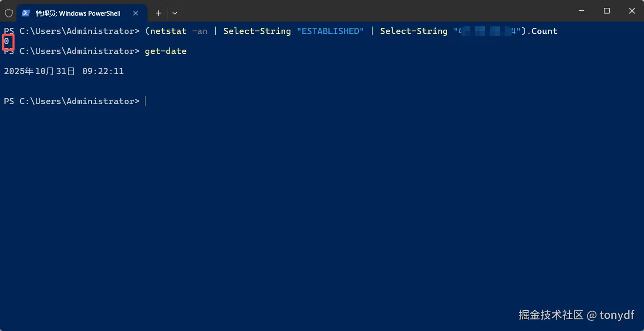Click the date output 2025年10月31日 09:22:11
The image size is (644, 331).
pyautogui.click(x=64, y=71)
